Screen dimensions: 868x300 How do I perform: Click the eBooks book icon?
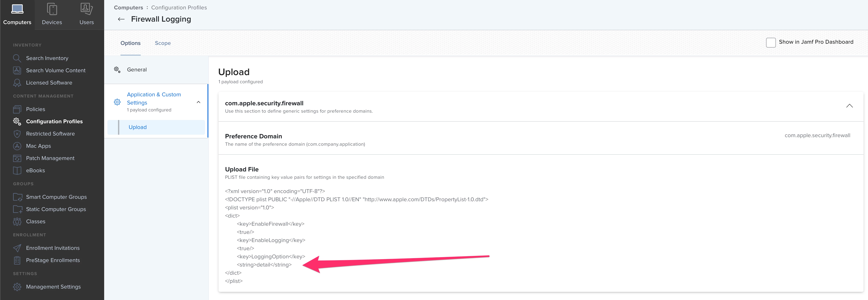point(17,170)
